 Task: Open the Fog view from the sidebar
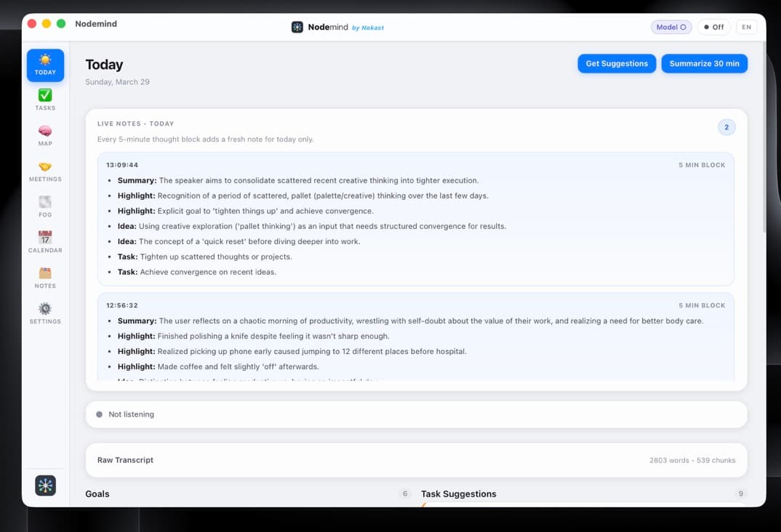click(44, 206)
